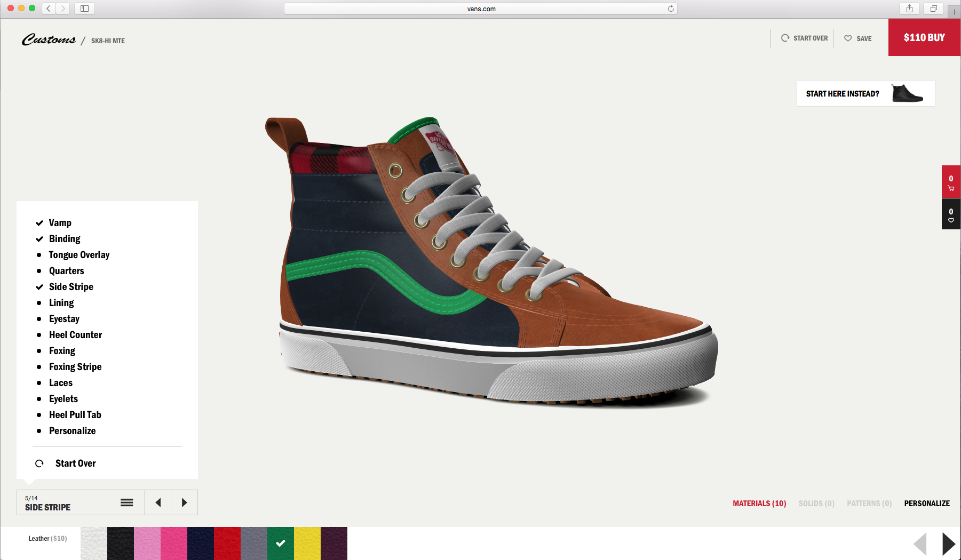Reload the page with refresh icon

671,9
